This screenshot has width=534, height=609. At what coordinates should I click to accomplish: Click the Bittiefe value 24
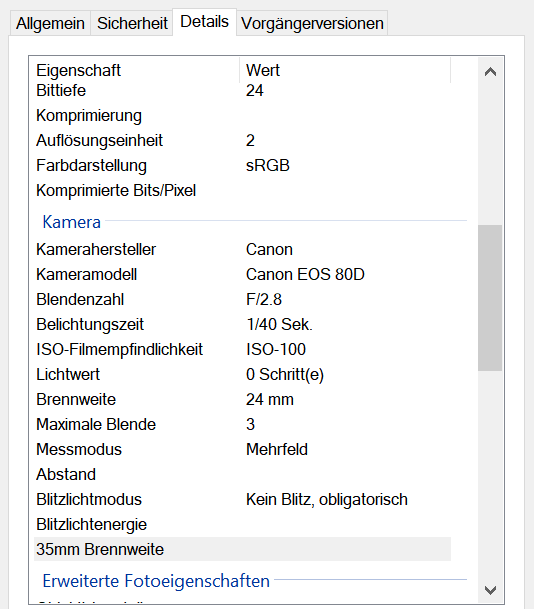pos(255,90)
